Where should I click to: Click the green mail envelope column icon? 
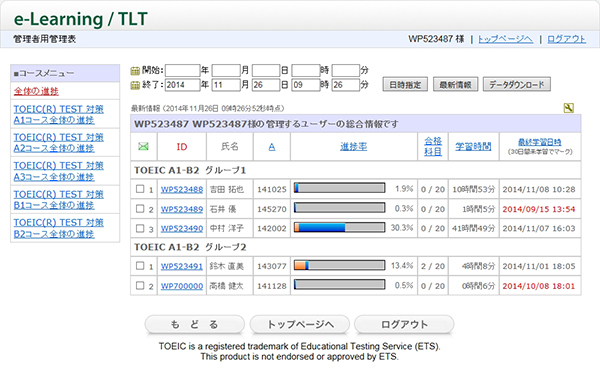click(143, 147)
